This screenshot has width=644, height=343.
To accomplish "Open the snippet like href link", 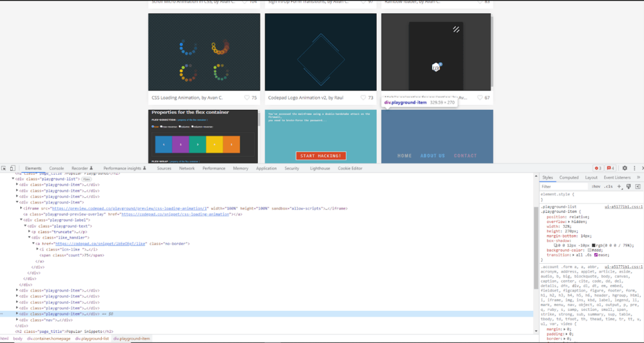I will point(101,244).
